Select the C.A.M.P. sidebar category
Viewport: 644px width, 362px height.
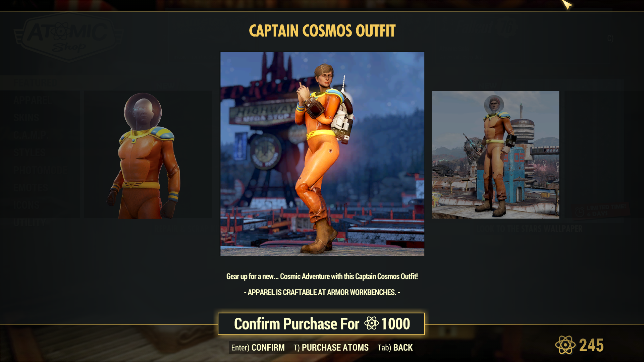(x=31, y=135)
